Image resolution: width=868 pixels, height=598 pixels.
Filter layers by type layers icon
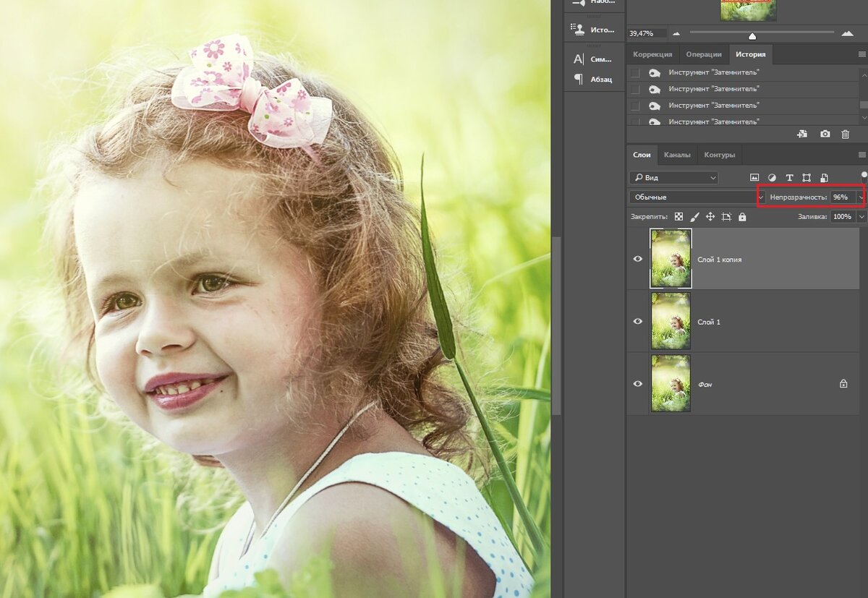pos(789,177)
